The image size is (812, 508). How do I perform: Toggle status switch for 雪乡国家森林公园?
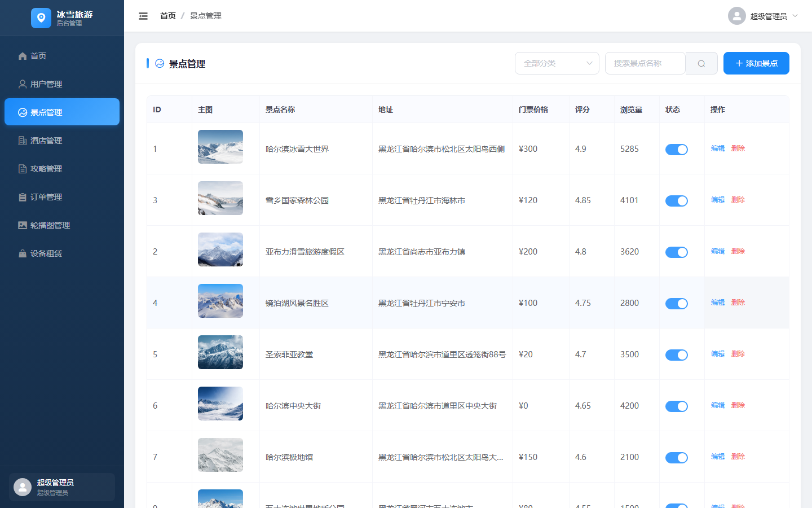677,201
